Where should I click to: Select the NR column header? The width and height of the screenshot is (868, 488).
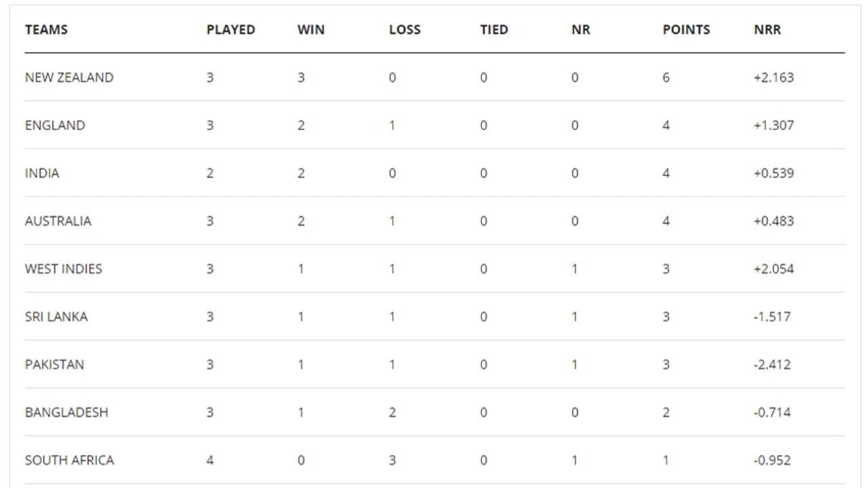(x=580, y=30)
